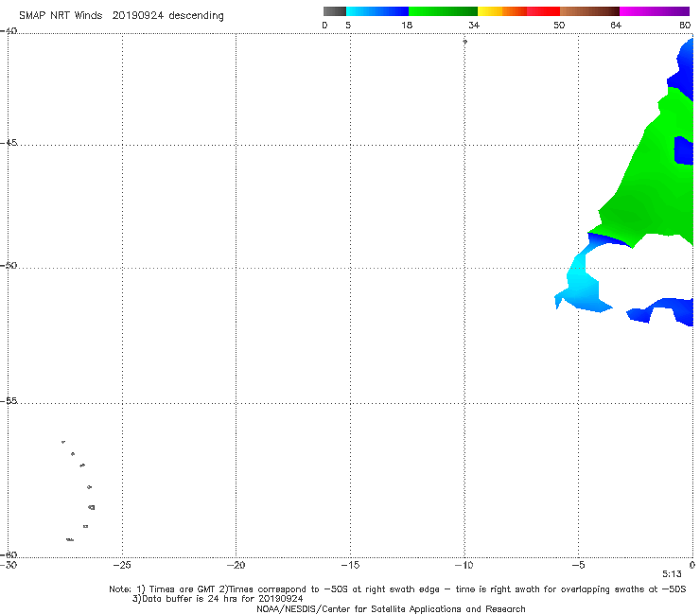Viewport: 700px width, 615px height.
Task: Click the colorbar label 64
Action: (x=616, y=26)
